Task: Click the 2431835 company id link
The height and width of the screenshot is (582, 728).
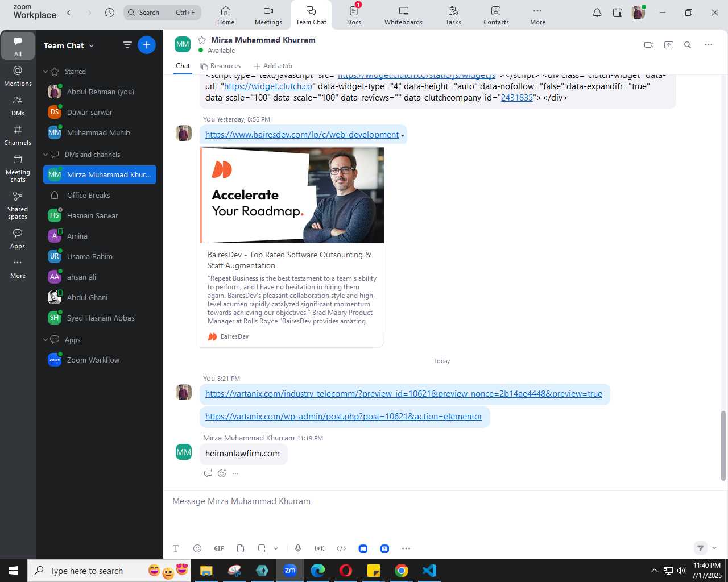Action: [517, 98]
